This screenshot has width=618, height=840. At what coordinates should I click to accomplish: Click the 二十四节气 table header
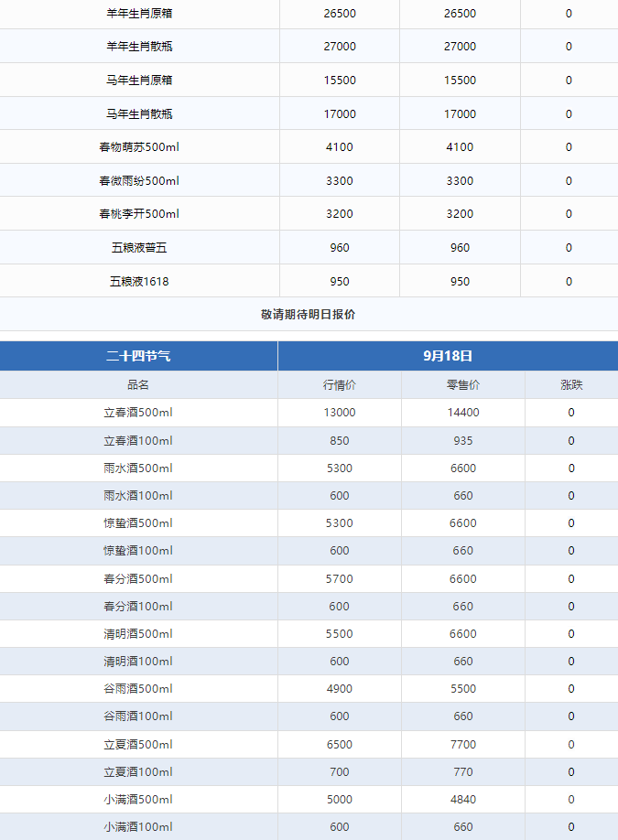click(138, 356)
